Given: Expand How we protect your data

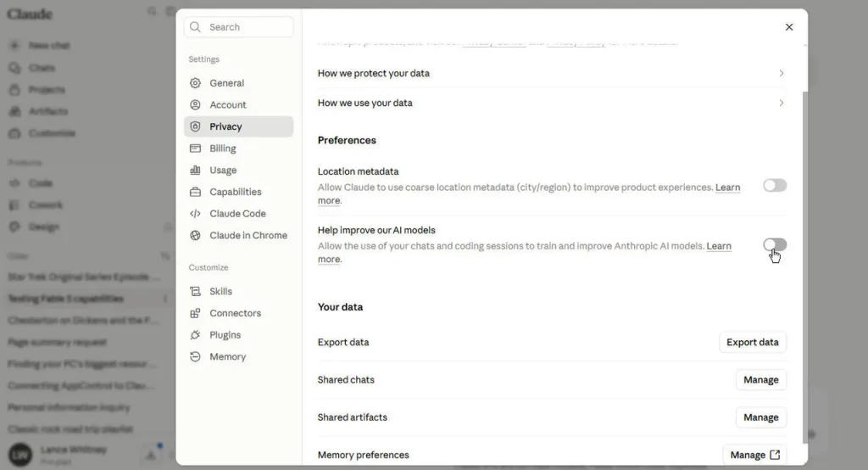Looking at the screenshot, I should pos(551,73).
